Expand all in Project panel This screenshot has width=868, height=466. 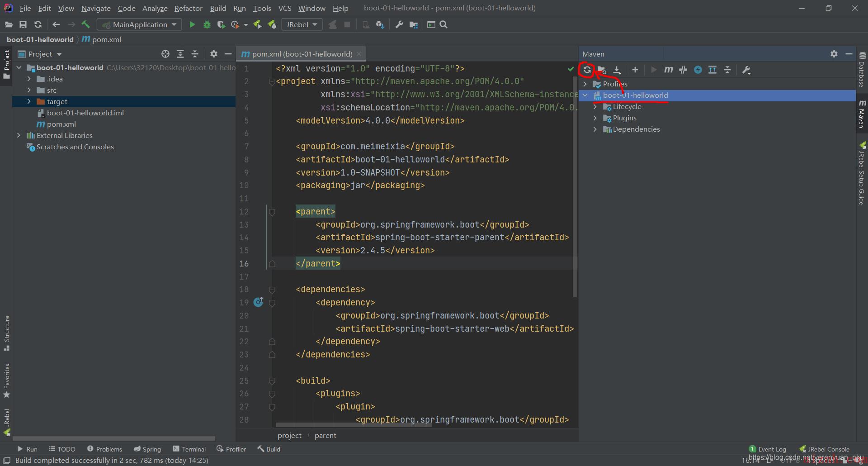(180, 54)
